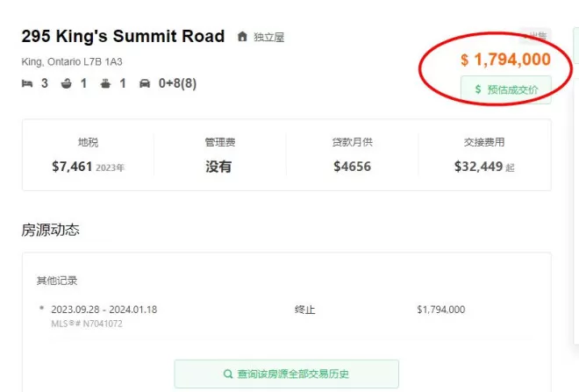Image resolution: width=579 pixels, height=392 pixels.
Task: Click the 交接费用 $32,449 cell
Action: [484, 155]
